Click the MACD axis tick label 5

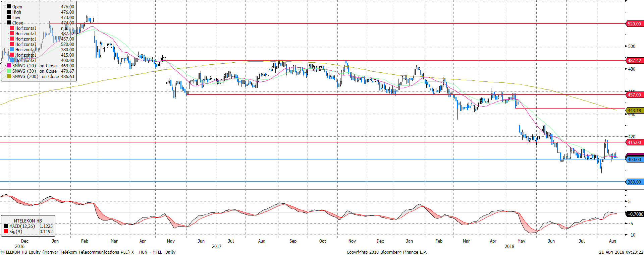click(x=629, y=201)
